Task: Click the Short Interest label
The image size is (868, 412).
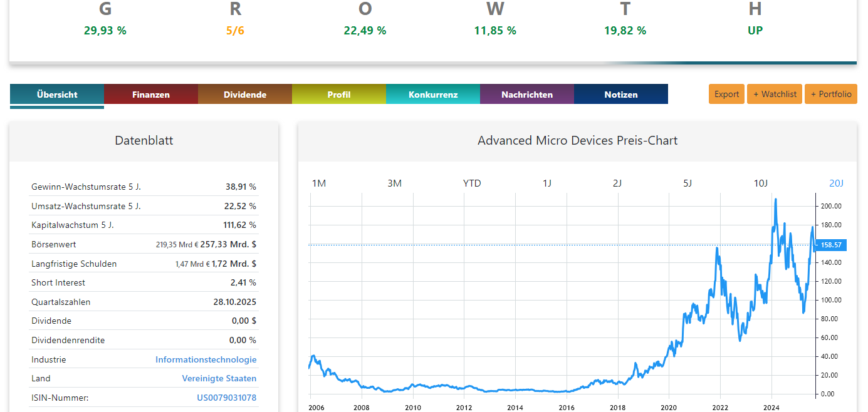Action: click(58, 282)
